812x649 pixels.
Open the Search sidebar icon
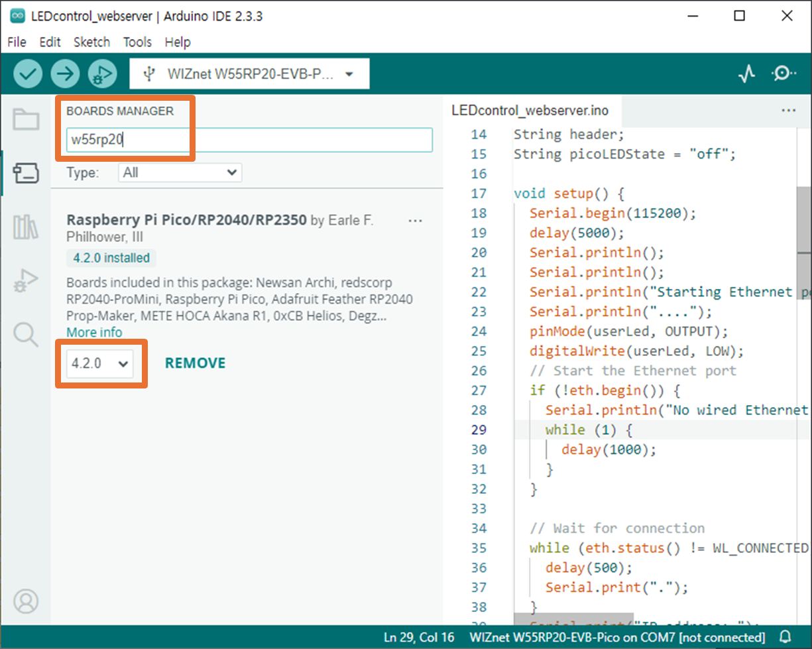pos(26,334)
